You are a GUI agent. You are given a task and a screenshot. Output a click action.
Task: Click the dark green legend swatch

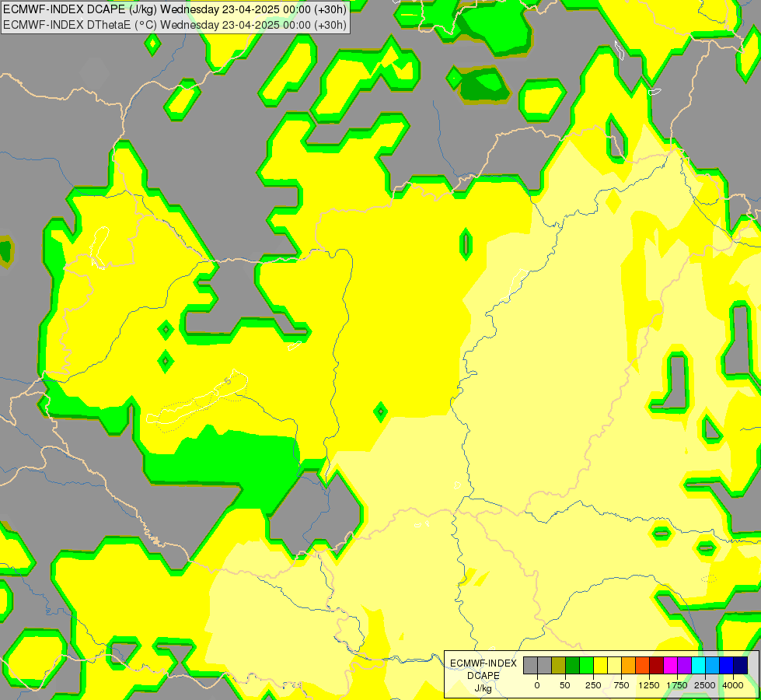point(573,666)
